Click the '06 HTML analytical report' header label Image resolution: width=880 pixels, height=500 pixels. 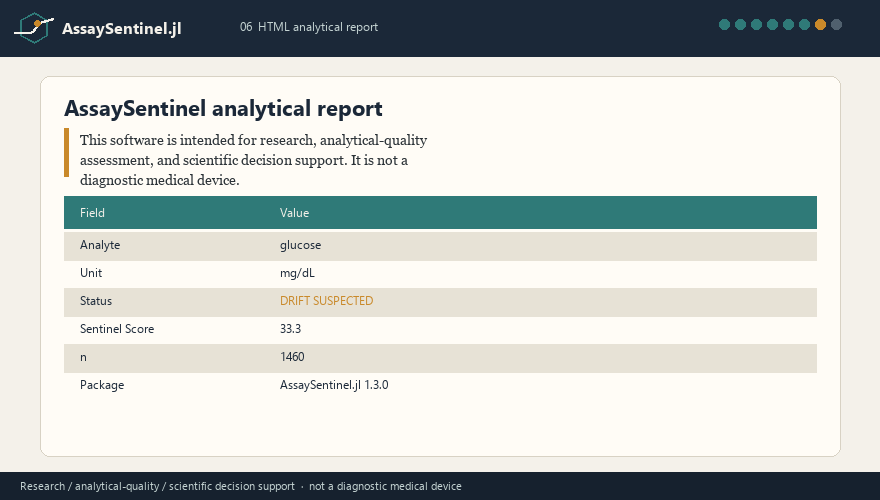309,27
